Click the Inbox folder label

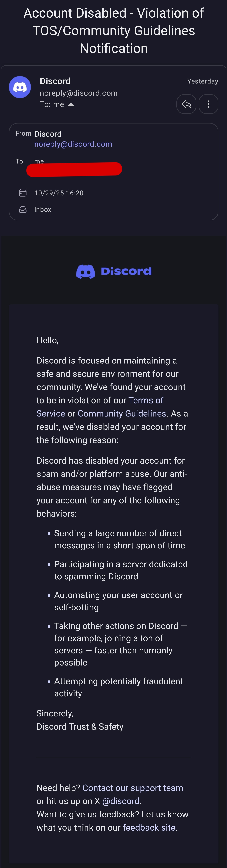(43, 210)
